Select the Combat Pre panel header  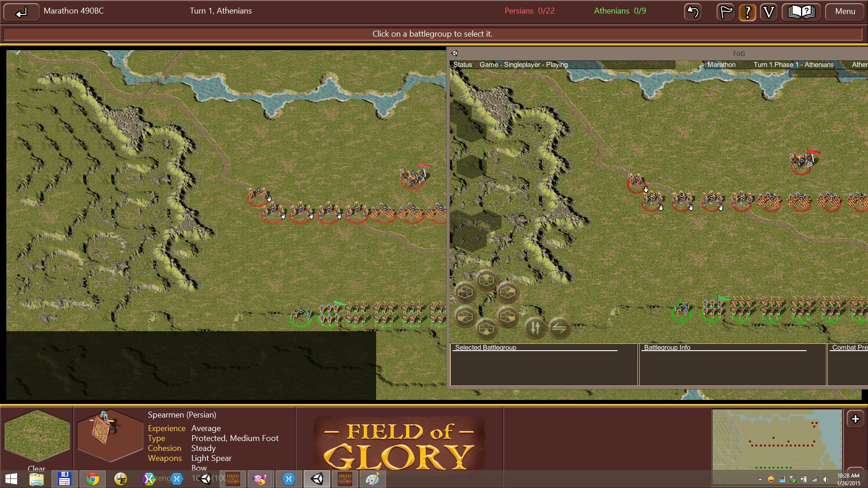click(x=849, y=347)
